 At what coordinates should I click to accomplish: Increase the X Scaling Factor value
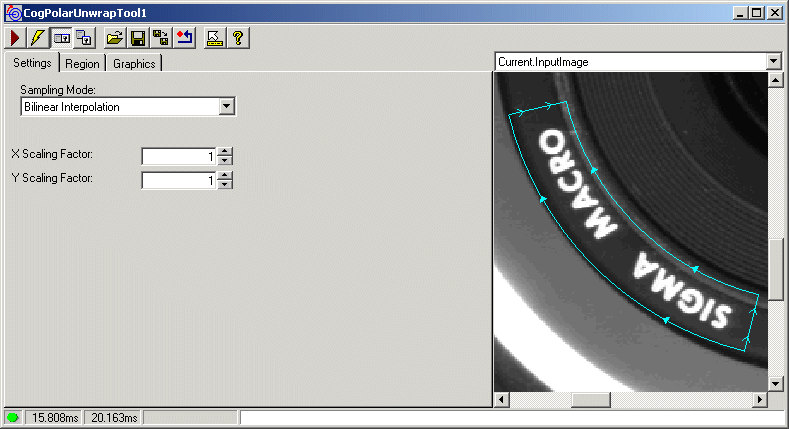point(225,152)
